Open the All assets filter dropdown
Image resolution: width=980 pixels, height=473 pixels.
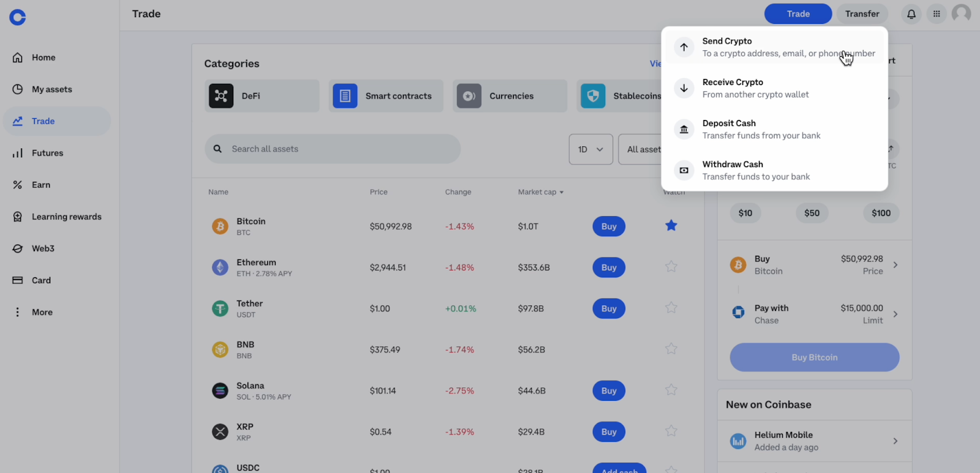[x=640, y=149]
